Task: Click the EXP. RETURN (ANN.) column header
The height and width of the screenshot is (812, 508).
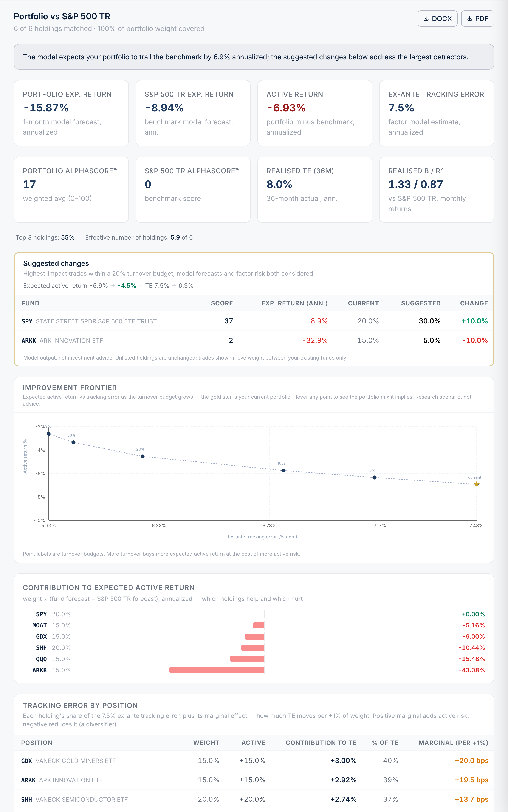Action: pos(294,303)
